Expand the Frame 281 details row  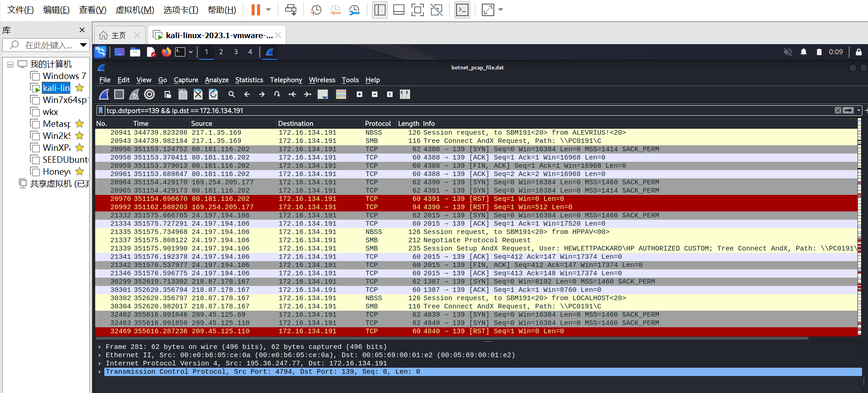click(x=100, y=347)
